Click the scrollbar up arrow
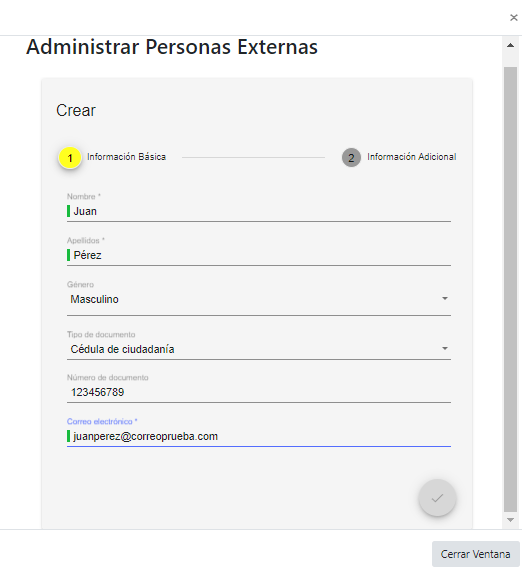 (x=510, y=46)
